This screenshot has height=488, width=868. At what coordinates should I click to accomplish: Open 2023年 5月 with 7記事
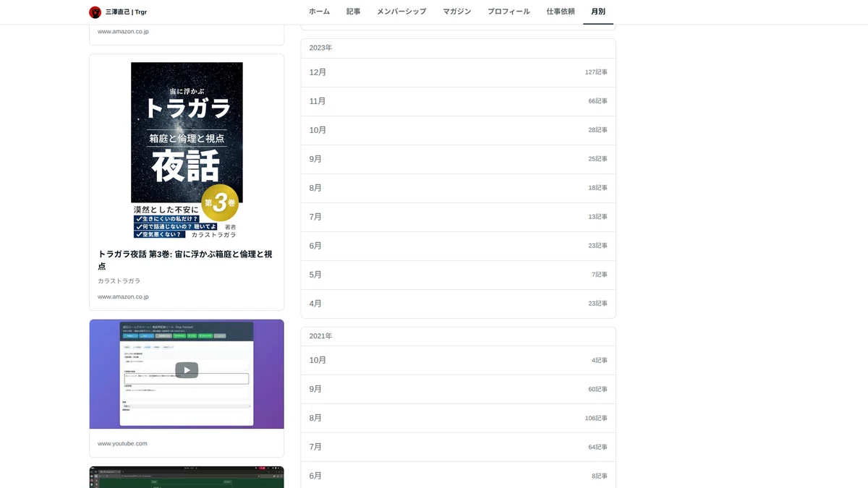pos(458,275)
